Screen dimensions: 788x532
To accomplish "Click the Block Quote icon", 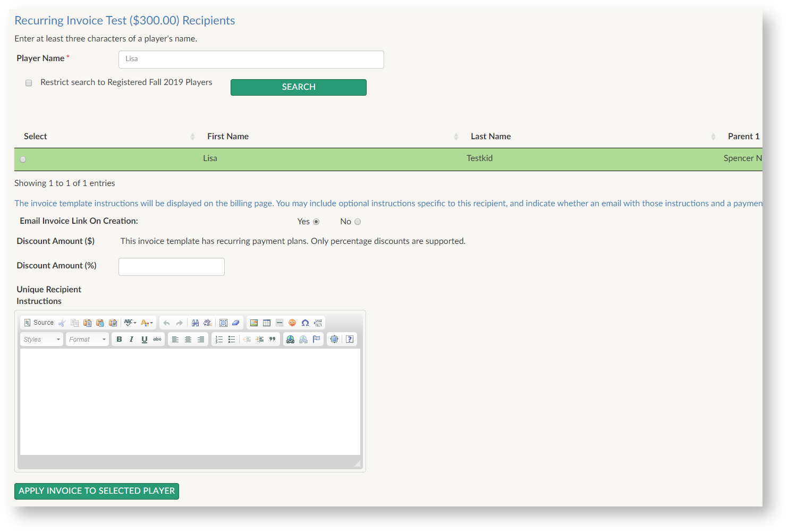I will tap(273, 339).
